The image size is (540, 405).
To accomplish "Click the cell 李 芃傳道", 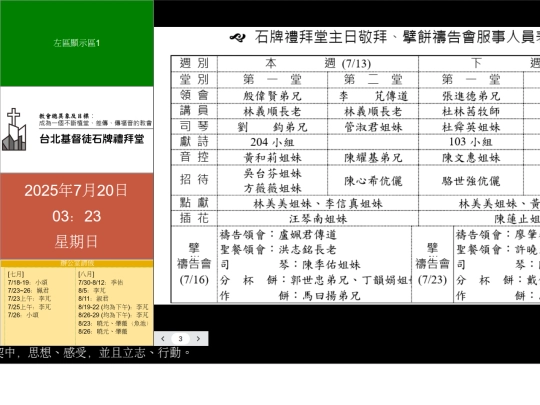I will pyautogui.click(x=373, y=96).
